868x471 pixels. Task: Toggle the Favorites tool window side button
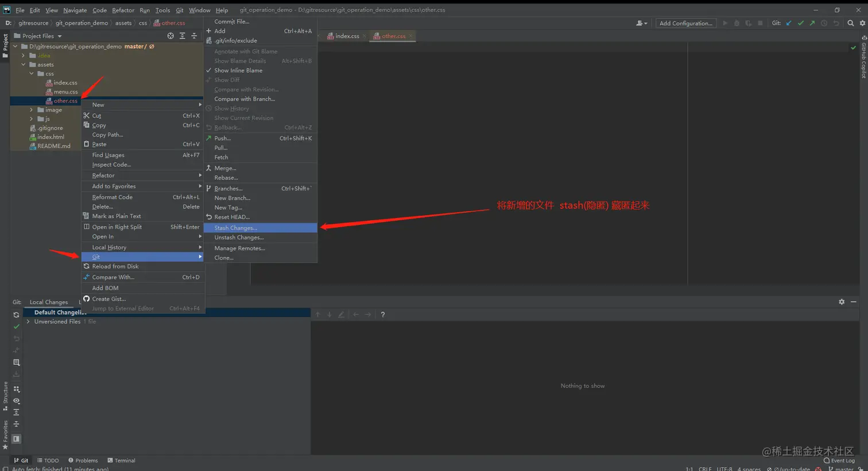[x=5, y=434]
